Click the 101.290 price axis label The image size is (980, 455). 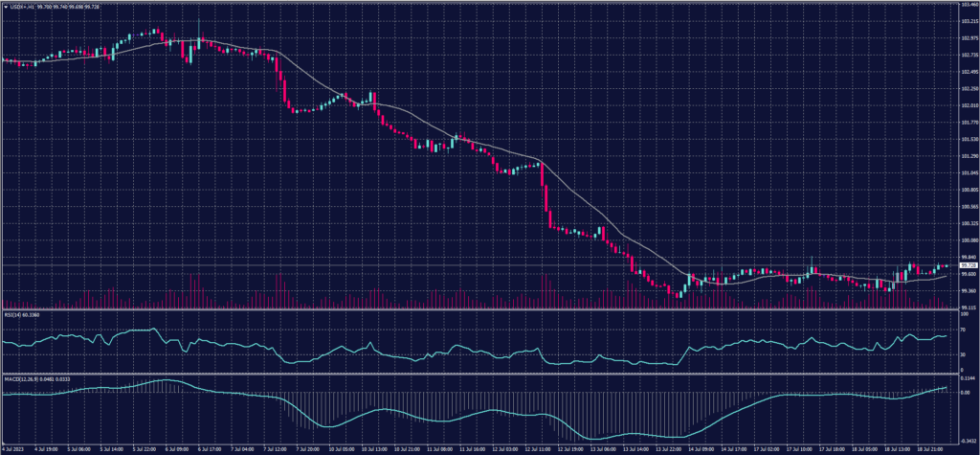966,156
